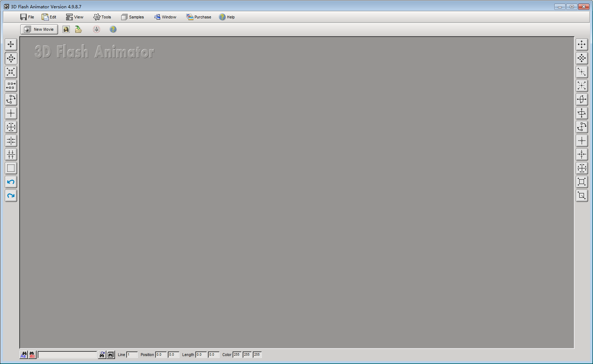Viewport: 593px width, 364px height.
Task: Select rotating squares tool in right toolbar
Action: pyautogui.click(x=582, y=127)
